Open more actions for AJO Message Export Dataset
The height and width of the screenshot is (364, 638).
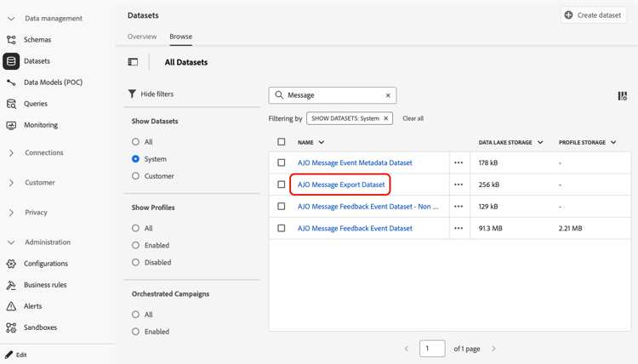click(459, 185)
